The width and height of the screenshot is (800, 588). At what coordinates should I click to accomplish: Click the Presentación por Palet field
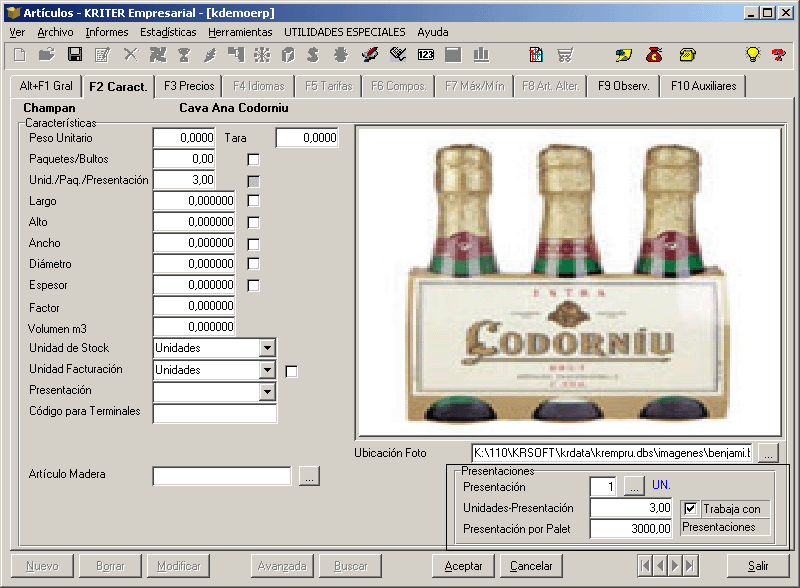pyautogui.click(x=631, y=528)
